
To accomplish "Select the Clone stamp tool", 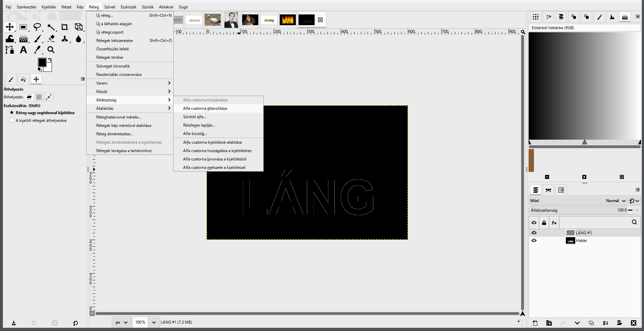I will [65, 39].
